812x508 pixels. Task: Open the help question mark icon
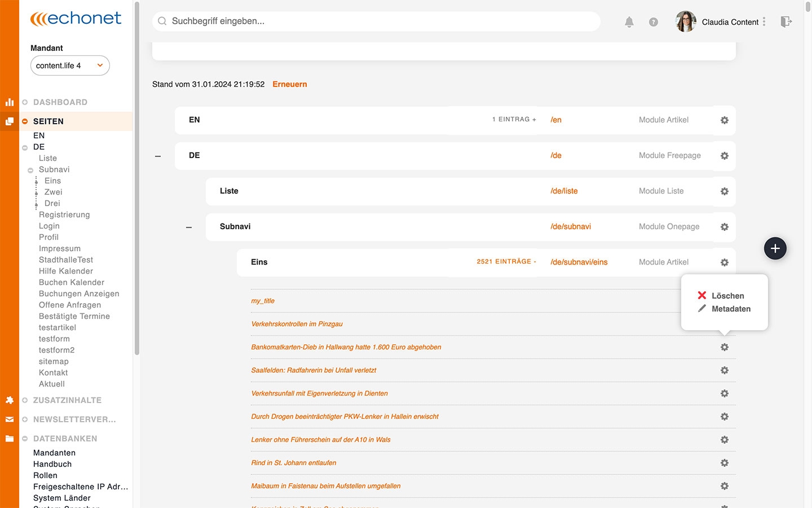(653, 22)
